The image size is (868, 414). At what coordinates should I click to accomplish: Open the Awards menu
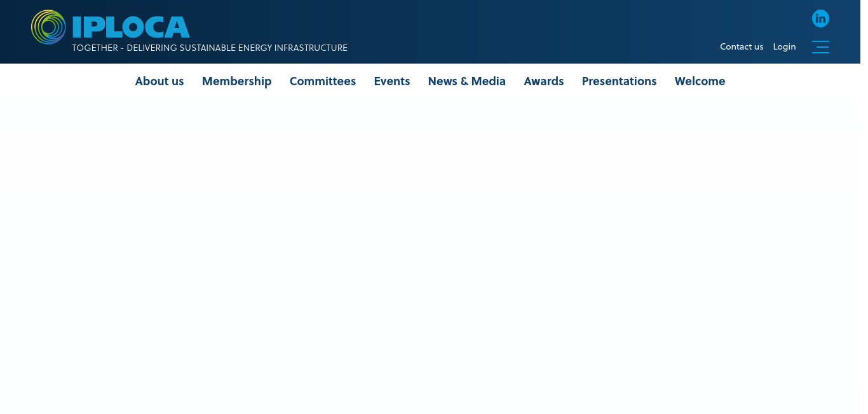(x=544, y=81)
